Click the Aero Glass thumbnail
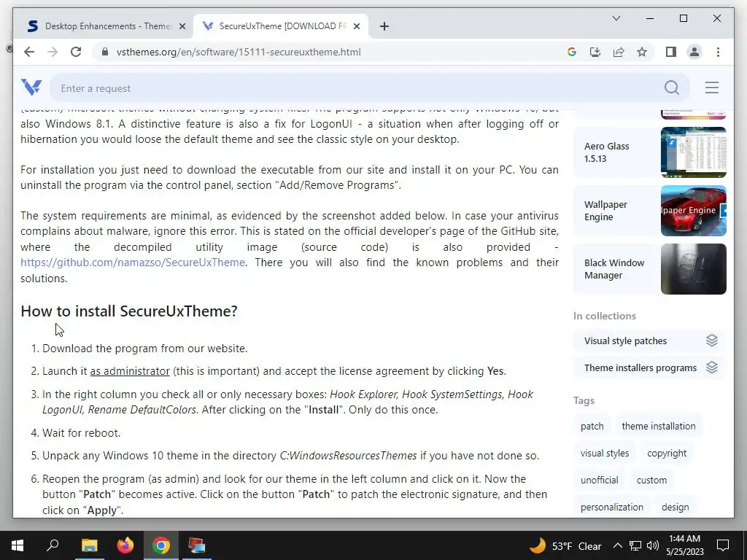Image resolution: width=747 pixels, height=560 pixels. [x=693, y=152]
